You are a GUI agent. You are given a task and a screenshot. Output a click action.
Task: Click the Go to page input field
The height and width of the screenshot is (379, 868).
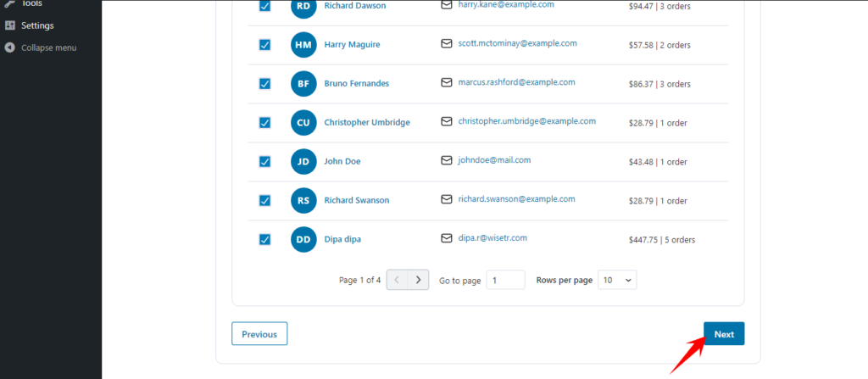point(505,281)
